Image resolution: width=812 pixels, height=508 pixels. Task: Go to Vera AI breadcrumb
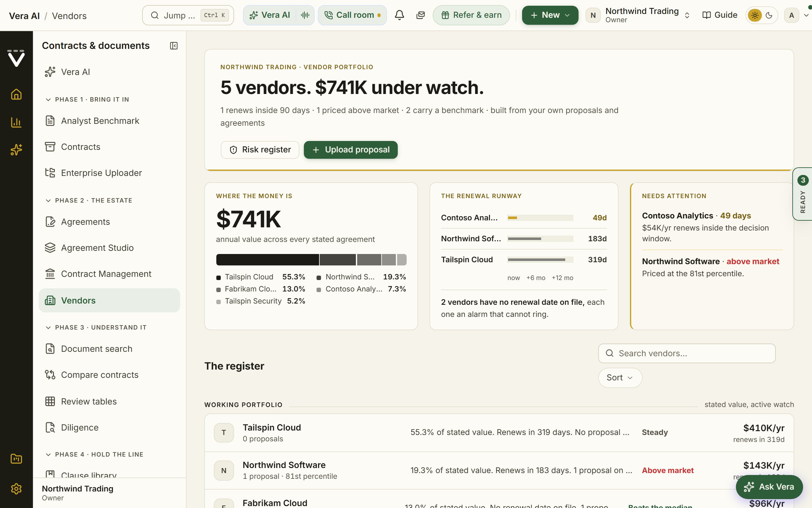[24, 16]
